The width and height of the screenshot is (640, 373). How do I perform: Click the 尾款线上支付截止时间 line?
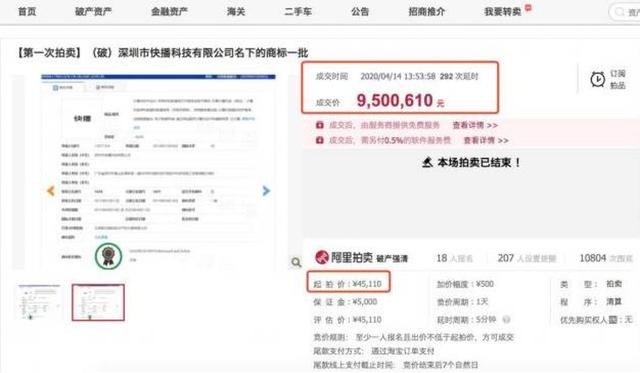395,364
